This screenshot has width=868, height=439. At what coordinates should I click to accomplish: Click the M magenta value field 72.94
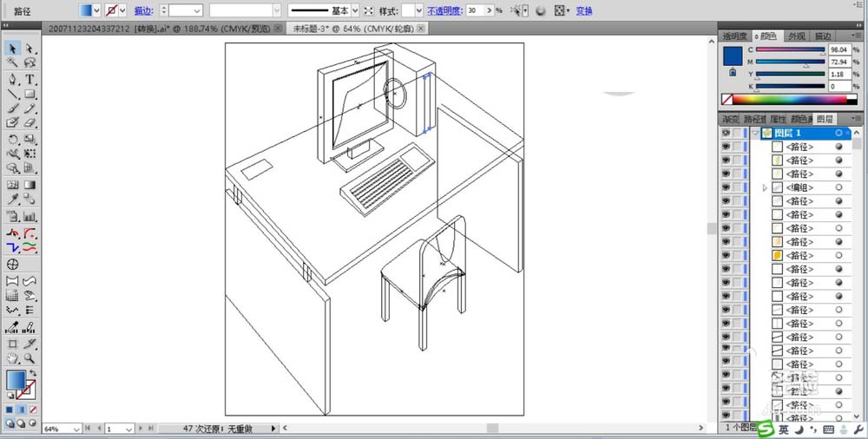[839, 62]
